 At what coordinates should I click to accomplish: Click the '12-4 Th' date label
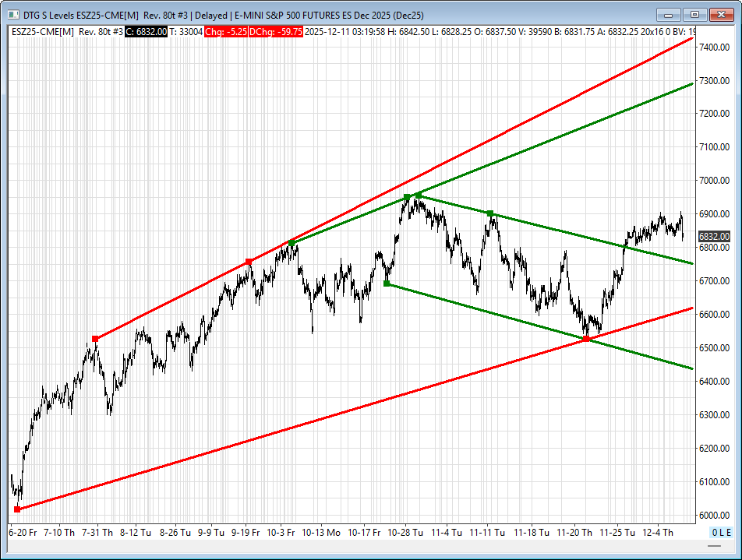pyautogui.click(x=657, y=533)
